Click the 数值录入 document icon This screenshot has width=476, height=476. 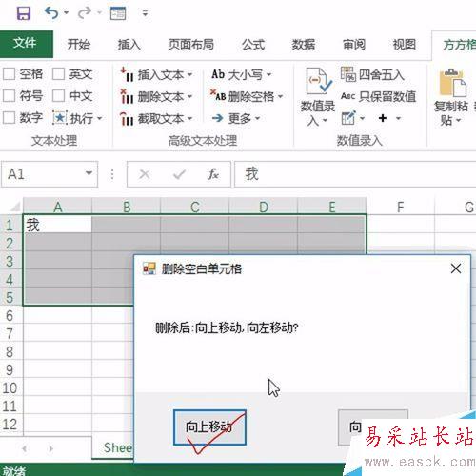click(319, 81)
